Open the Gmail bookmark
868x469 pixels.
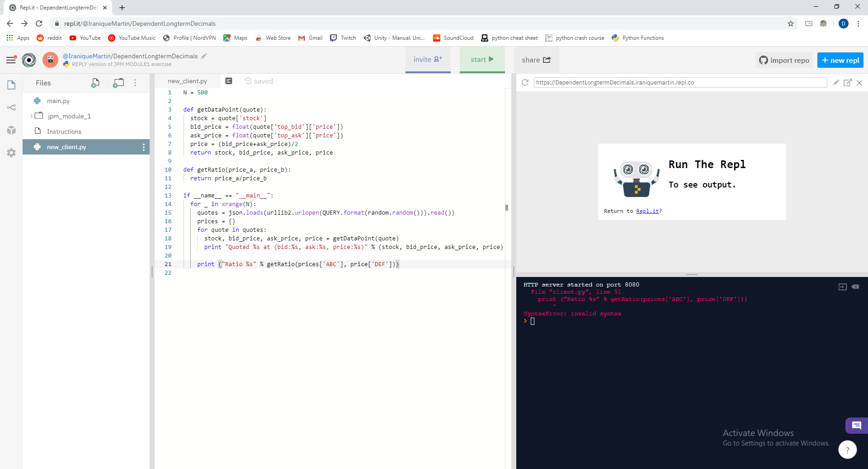310,38
